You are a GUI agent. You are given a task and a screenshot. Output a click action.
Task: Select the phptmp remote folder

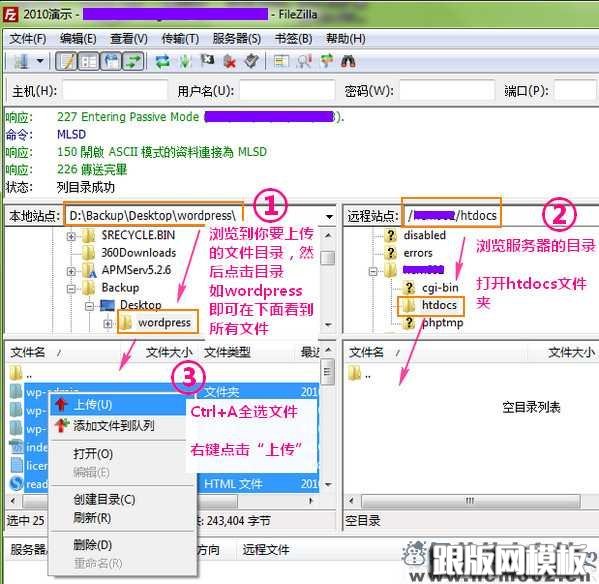click(442, 323)
